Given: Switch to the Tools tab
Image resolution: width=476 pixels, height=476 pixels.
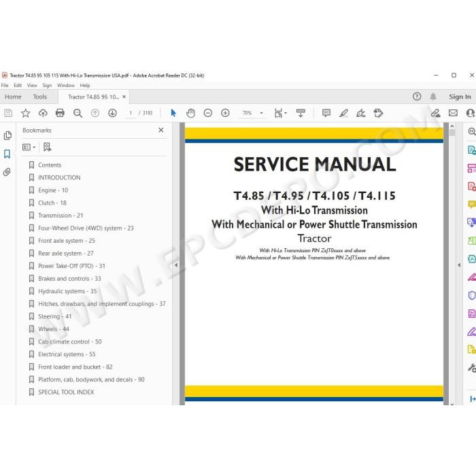Looking at the screenshot, I should pos(39,97).
